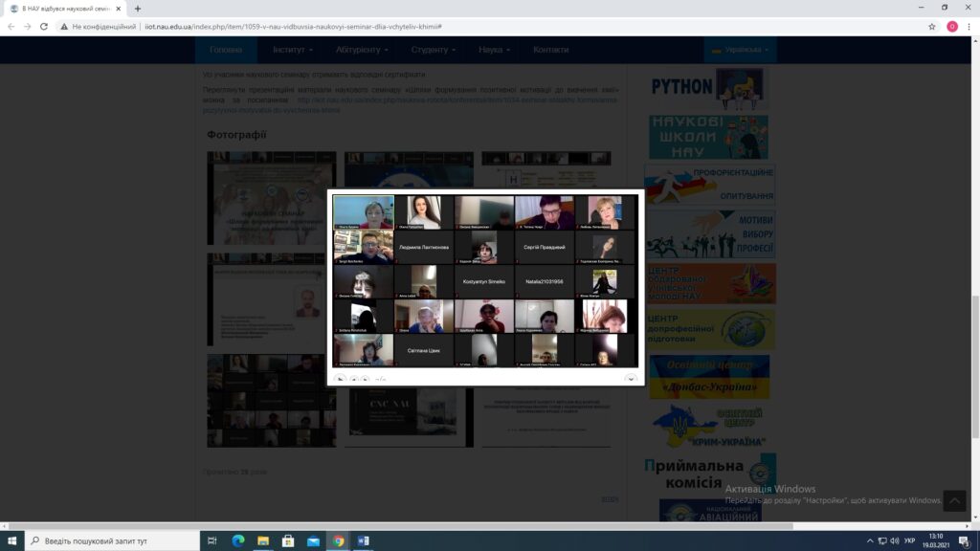
Task: Expand the Абітурієнту dropdown menu
Action: [x=361, y=50]
